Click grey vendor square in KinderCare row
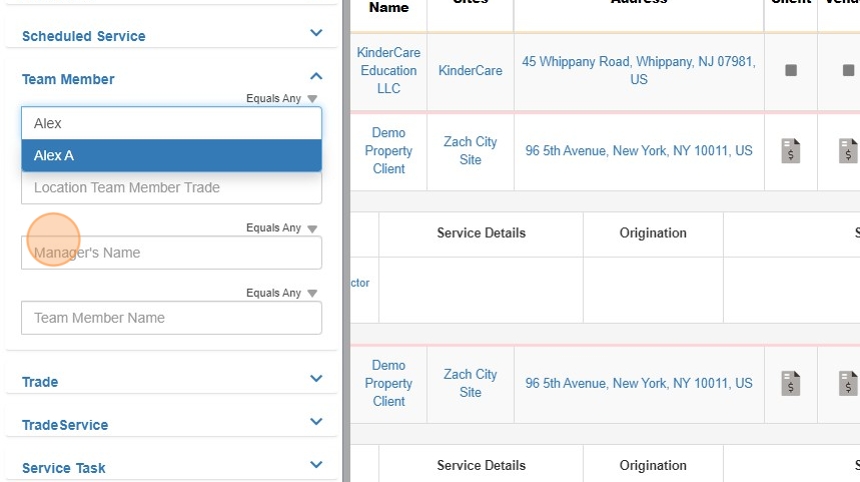Image resolution: width=860 pixels, height=482 pixels. point(847,71)
